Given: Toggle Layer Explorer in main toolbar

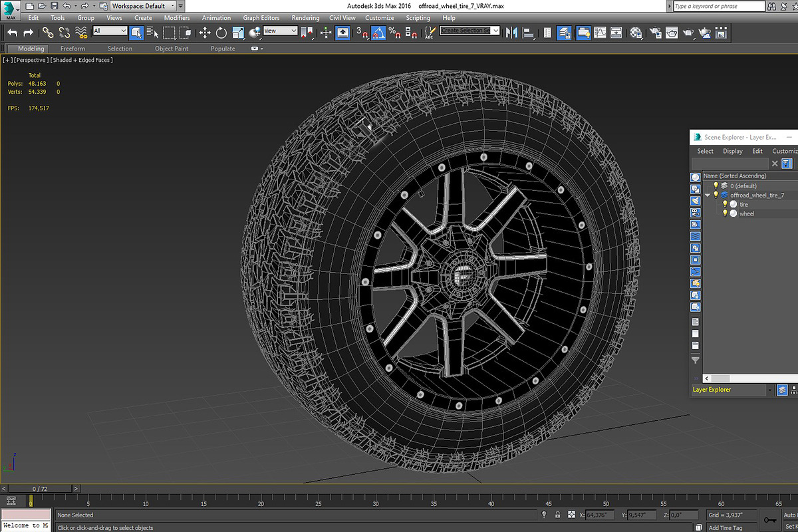Looking at the screenshot, I should pyautogui.click(x=564, y=32).
